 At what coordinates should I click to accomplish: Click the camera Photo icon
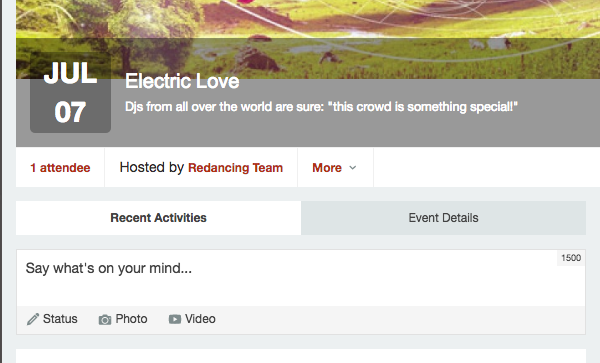point(105,319)
